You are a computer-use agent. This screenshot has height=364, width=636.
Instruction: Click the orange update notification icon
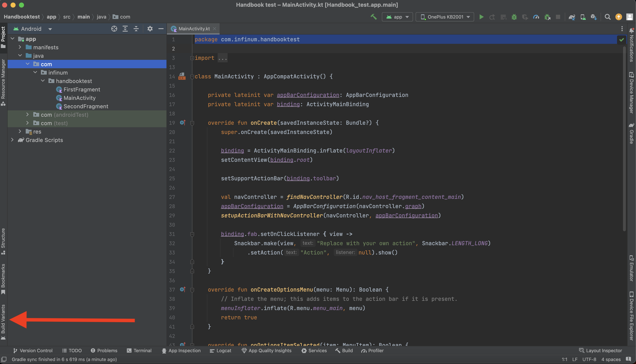619,17
